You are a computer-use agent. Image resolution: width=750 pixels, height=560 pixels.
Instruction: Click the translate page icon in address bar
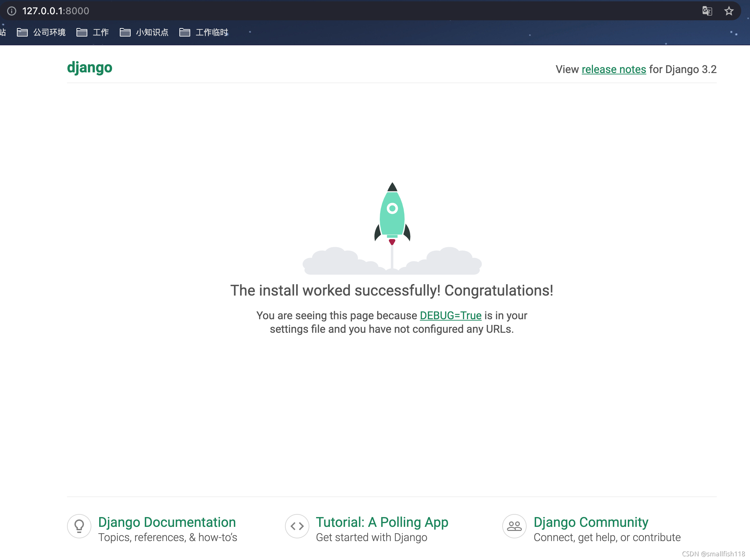point(707,11)
